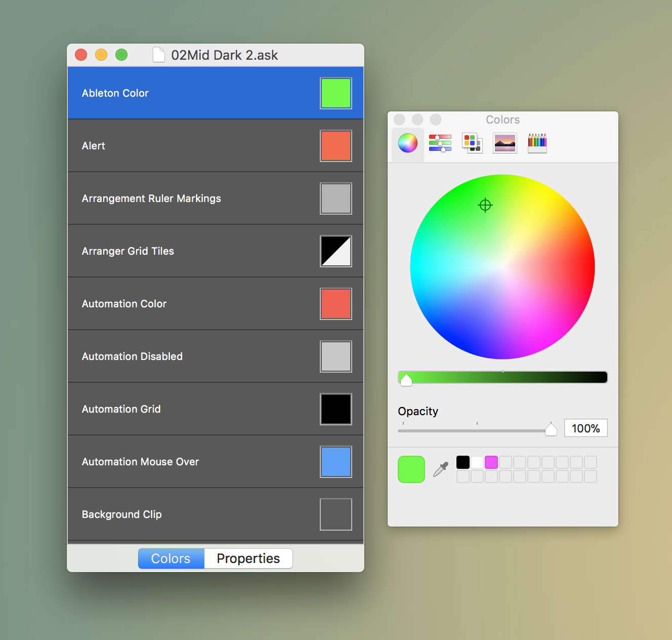Screen dimensions: 672x640
Task: Select the Background Clip row
Action: [216, 514]
